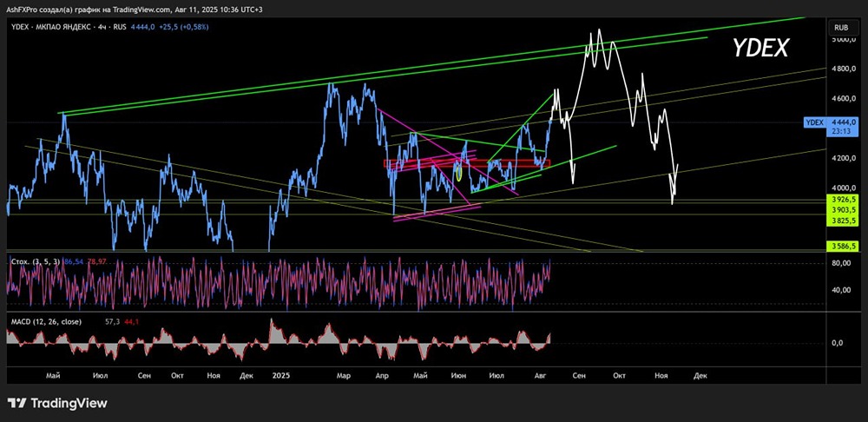Screen dimensions: 868x422
Task: Select the +25,5 (+0,58%) change value
Action: (185, 27)
